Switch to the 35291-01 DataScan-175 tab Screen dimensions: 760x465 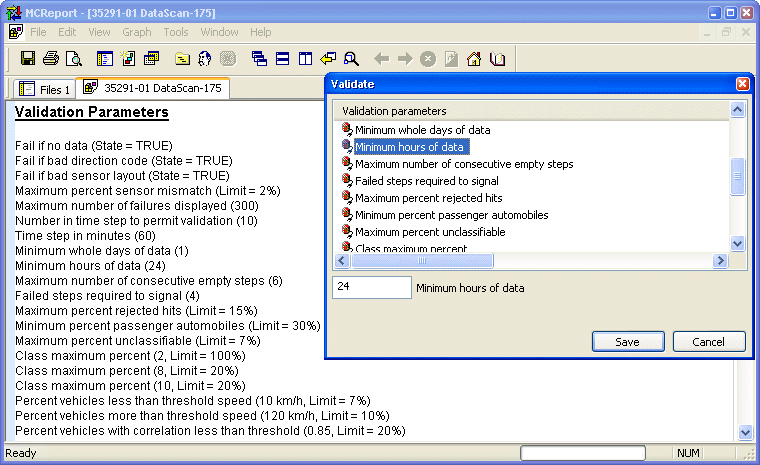pos(153,88)
